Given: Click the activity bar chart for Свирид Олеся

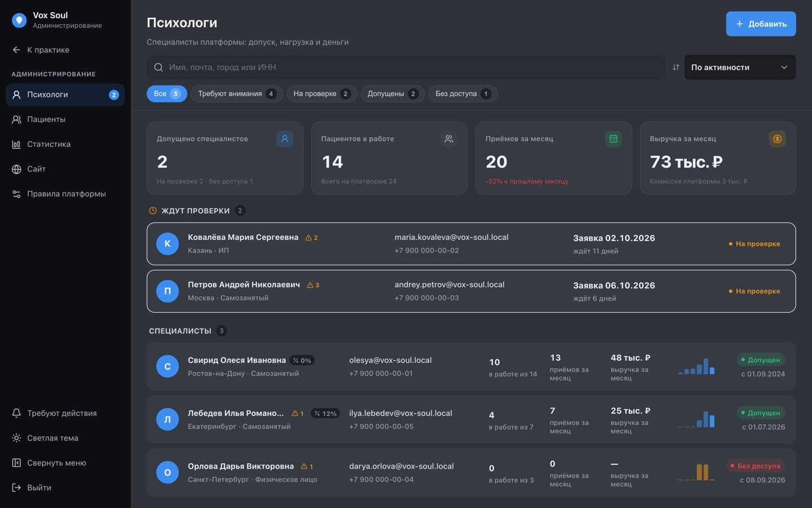Looking at the screenshot, I should click(x=696, y=366).
